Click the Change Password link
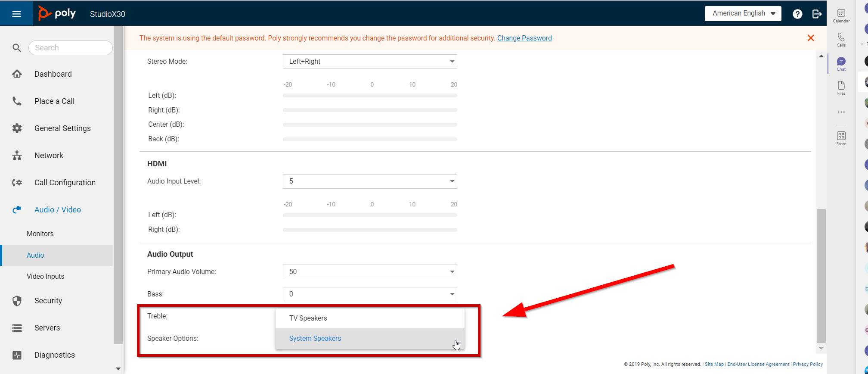 tap(524, 38)
